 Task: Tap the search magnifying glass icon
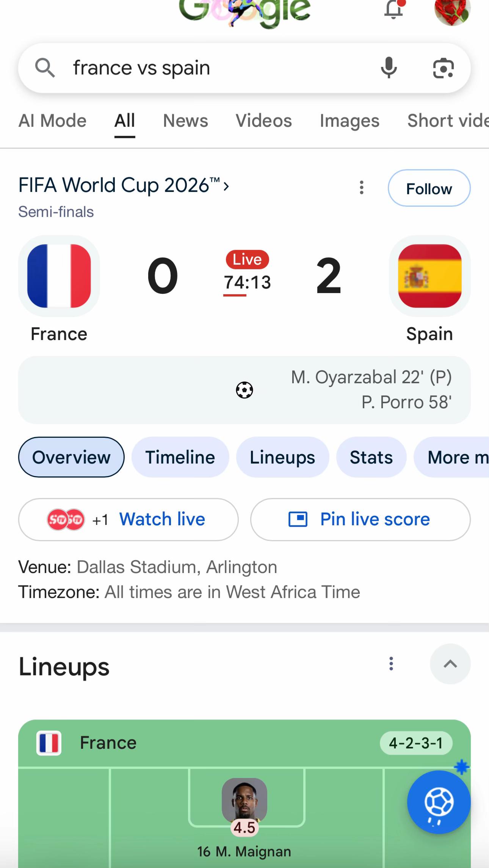(45, 68)
